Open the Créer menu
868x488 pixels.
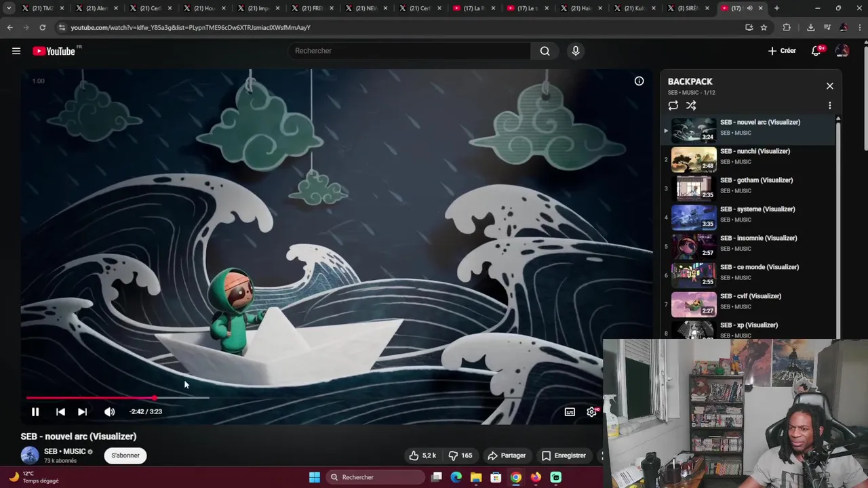pos(782,51)
